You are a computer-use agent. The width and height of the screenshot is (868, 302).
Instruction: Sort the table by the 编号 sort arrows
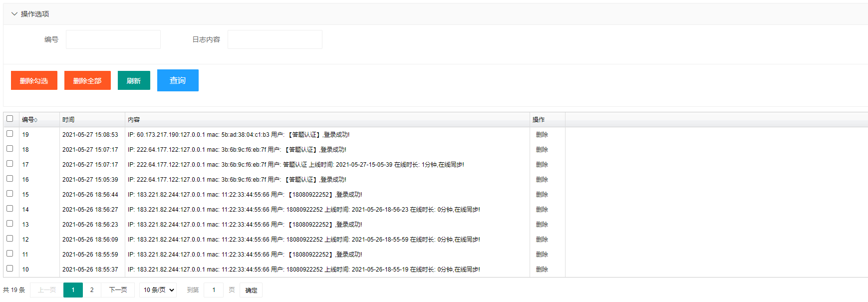[36, 120]
